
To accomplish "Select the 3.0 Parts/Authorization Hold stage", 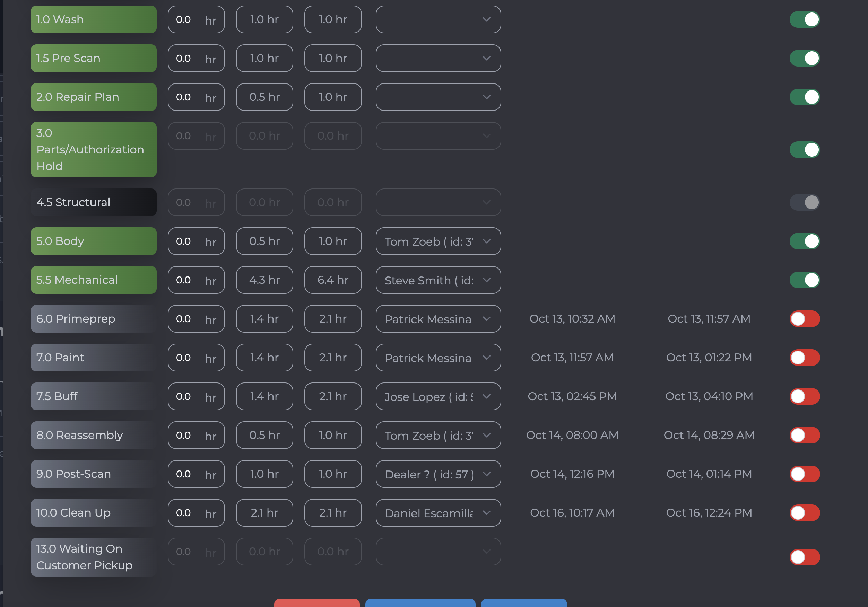I will [x=93, y=150].
